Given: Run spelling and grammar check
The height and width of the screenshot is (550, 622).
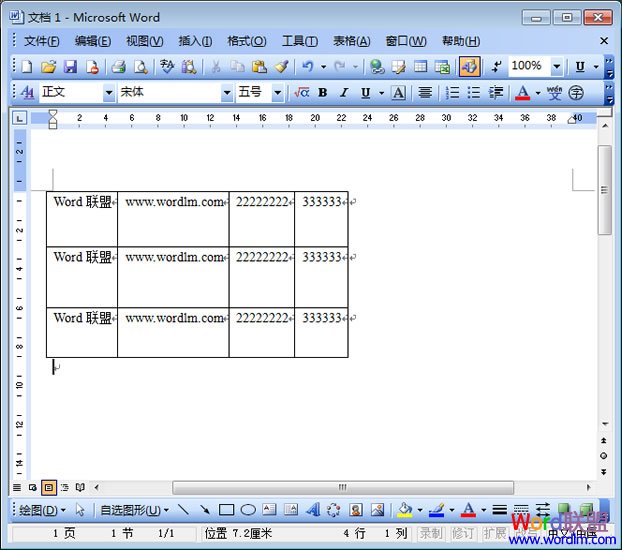Looking at the screenshot, I should point(167,67).
